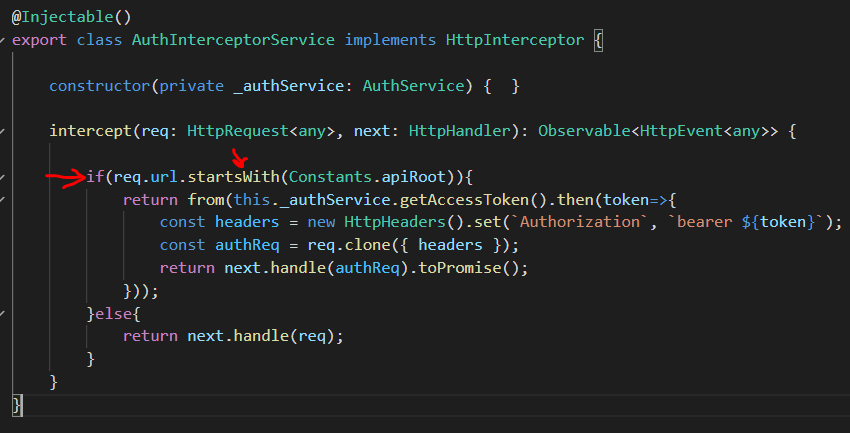Click the implements keyword

pyautogui.click(x=390, y=40)
